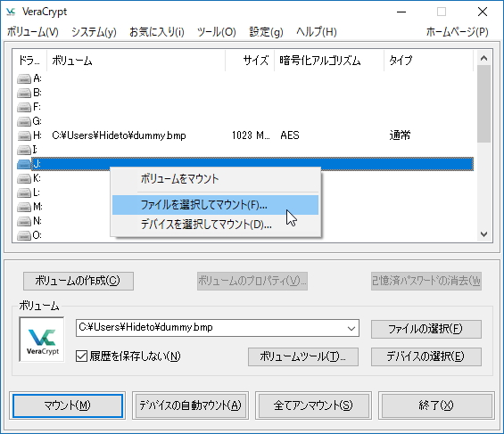Screen dimensions: 504x434
Task: Click the drive icon for A:
Action: click(24, 78)
